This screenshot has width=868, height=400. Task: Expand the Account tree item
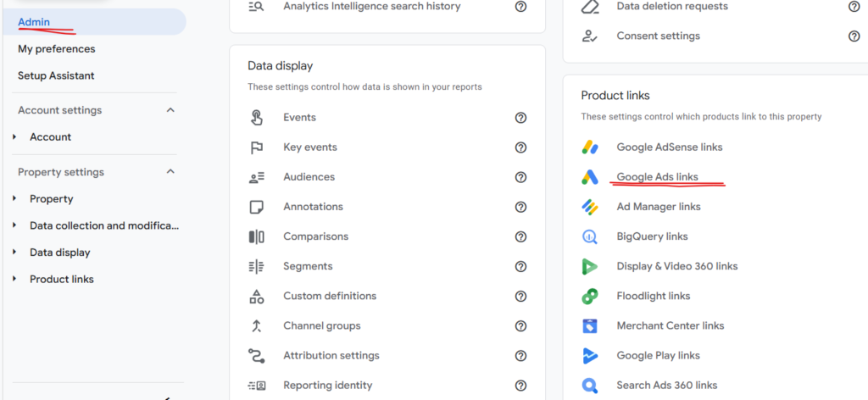[15, 136]
